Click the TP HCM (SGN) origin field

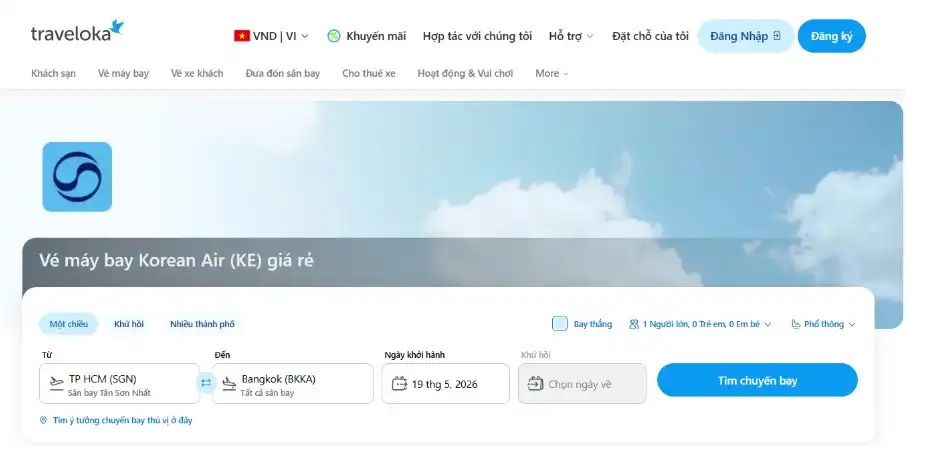120,384
